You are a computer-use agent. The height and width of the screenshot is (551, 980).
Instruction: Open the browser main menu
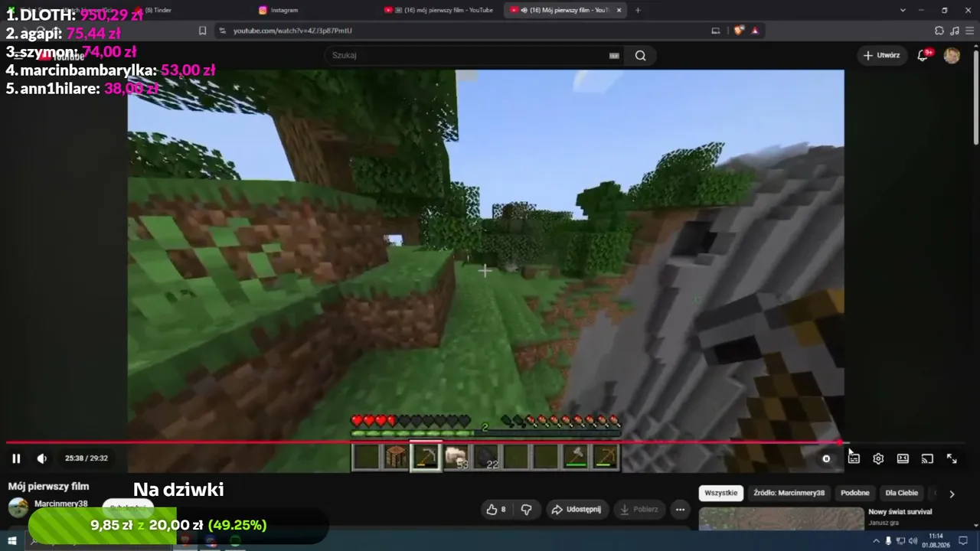[970, 31]
